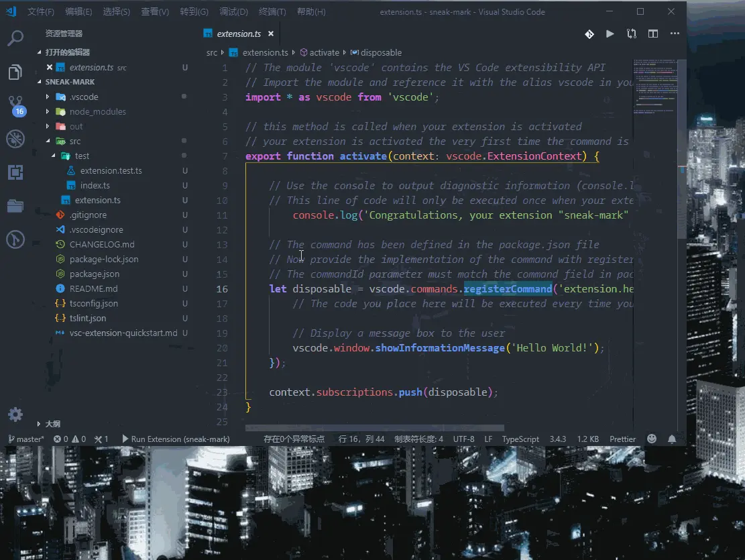
Task: Open Source Control with 16 badge
Action: 16,105
